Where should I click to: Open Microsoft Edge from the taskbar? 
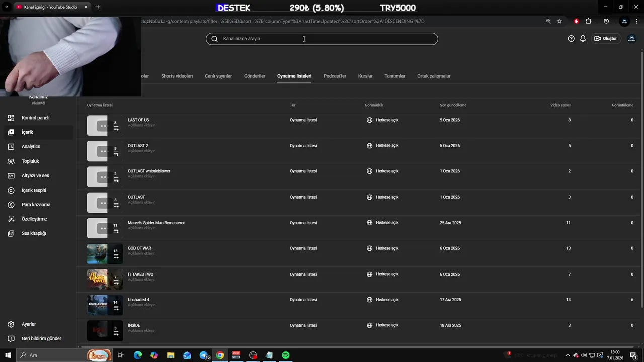[x=138, y=355]
